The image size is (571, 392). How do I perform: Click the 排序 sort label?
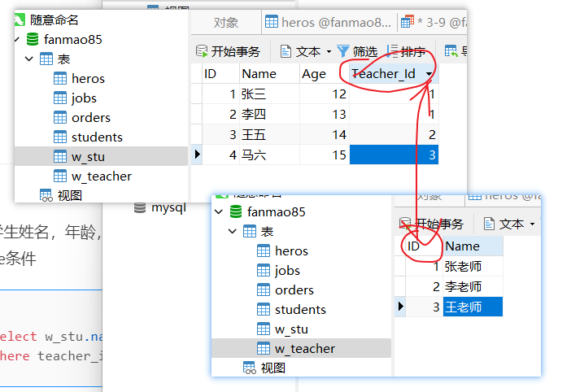pyautogui.click(x=413, y=52)
